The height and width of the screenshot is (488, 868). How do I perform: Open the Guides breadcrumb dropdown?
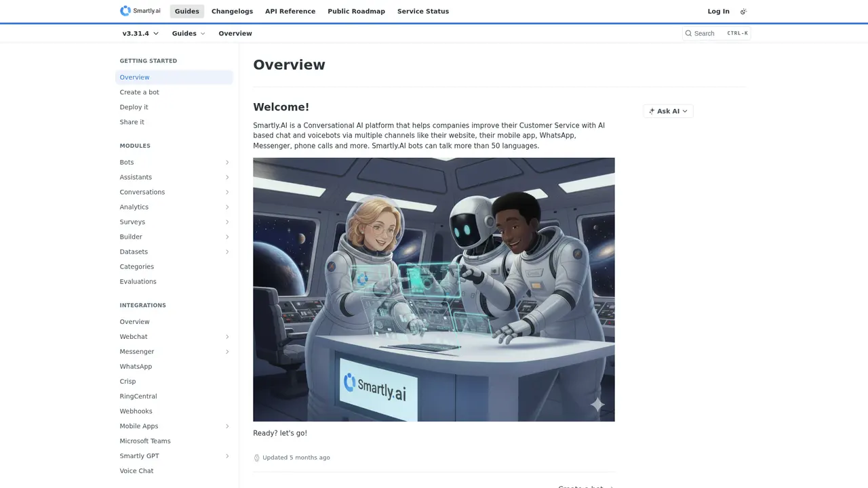[x=189, y=33]
